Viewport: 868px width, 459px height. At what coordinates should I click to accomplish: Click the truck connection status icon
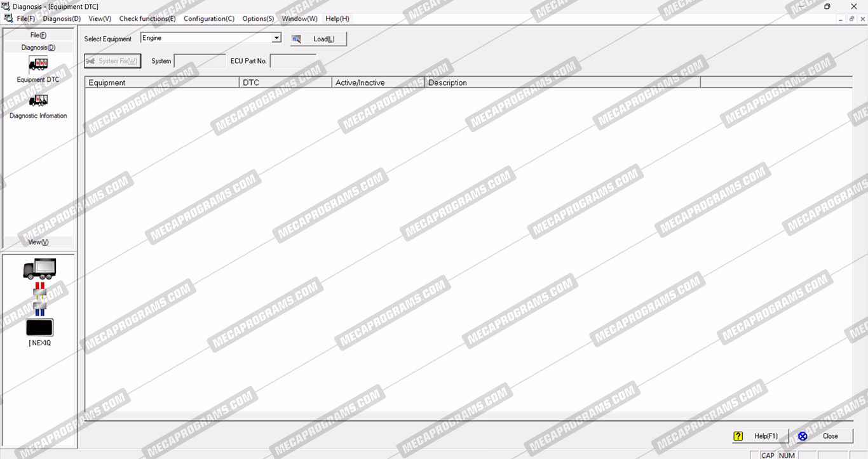pyautogui.click(x=39, y=269)
